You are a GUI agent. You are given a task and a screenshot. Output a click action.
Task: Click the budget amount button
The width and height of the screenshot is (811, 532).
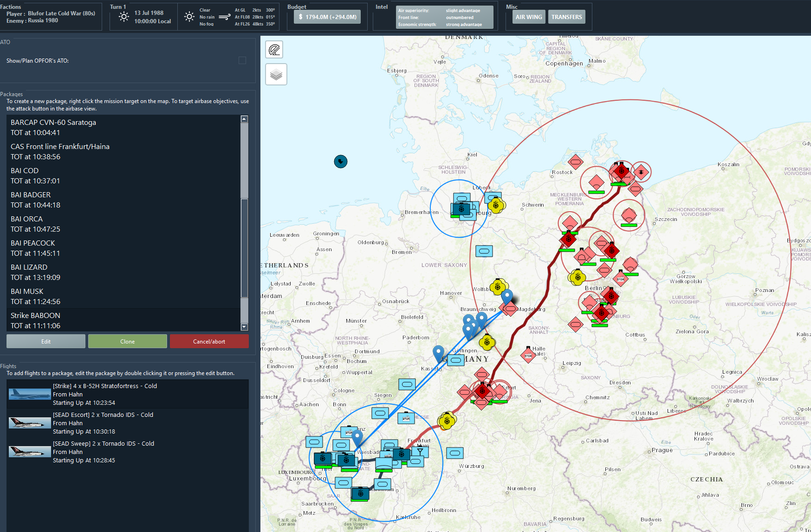pos(327,17)
